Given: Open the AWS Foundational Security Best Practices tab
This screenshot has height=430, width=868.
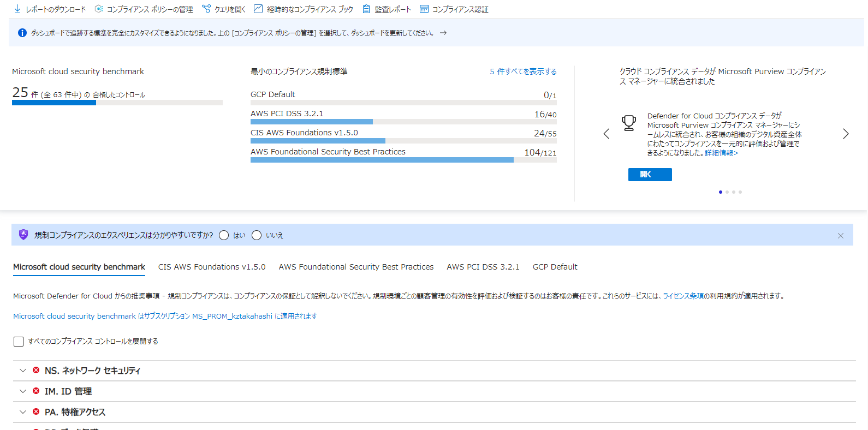Looking at the screenshot, I should tap(356, 267).
